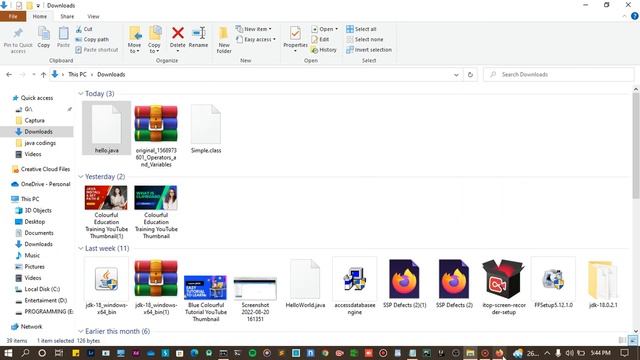Open the File menu tab

click(13, 16)
